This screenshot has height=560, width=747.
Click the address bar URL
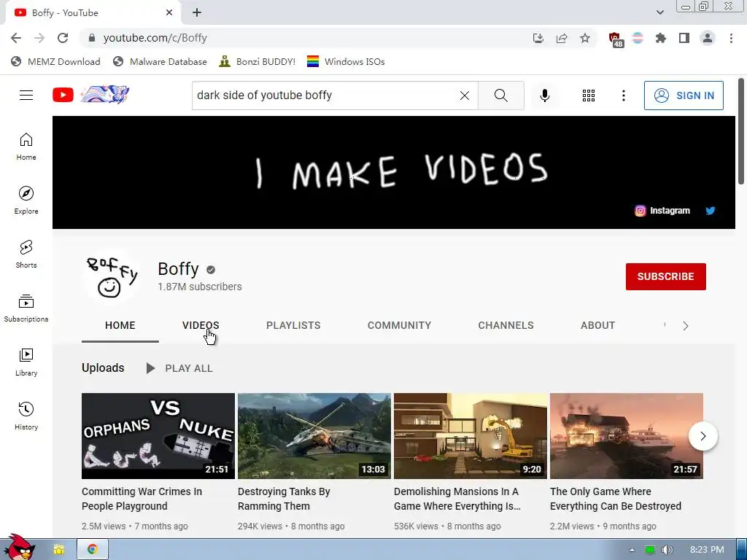(x=155, y=38)
